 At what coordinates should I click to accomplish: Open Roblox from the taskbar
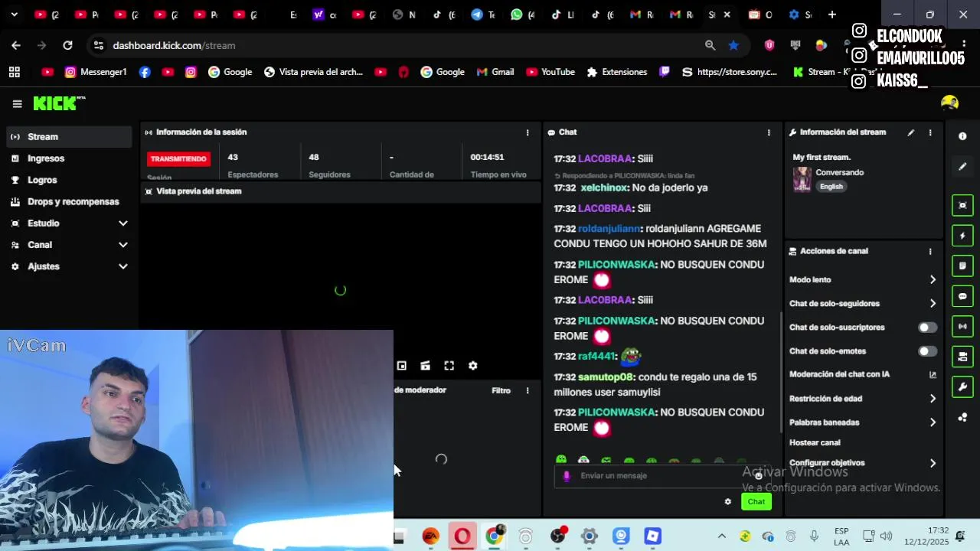point(652,536)
